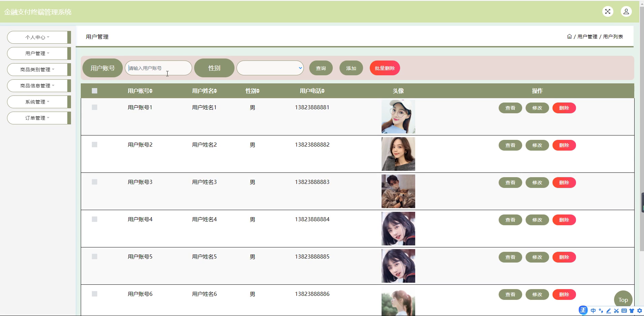This screenshot has height=316, width=644.
Task: Open the IME settings gear icon
Action: click(639, 311)
